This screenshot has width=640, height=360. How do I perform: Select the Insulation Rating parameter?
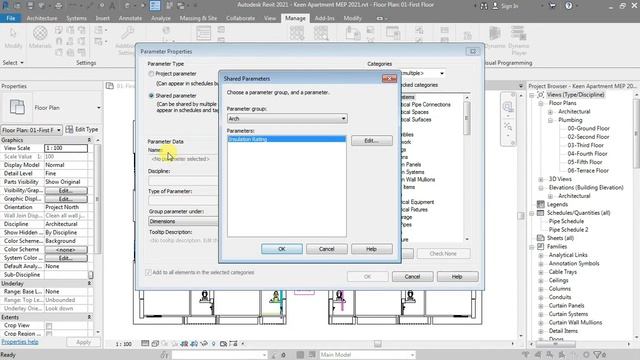coord(287,139)
